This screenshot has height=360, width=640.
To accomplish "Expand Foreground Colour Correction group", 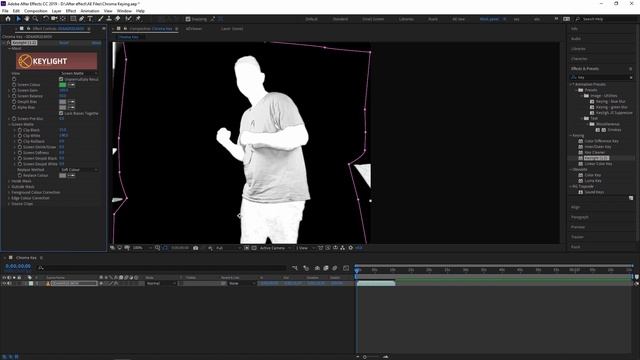I will (x=9, y=192).
